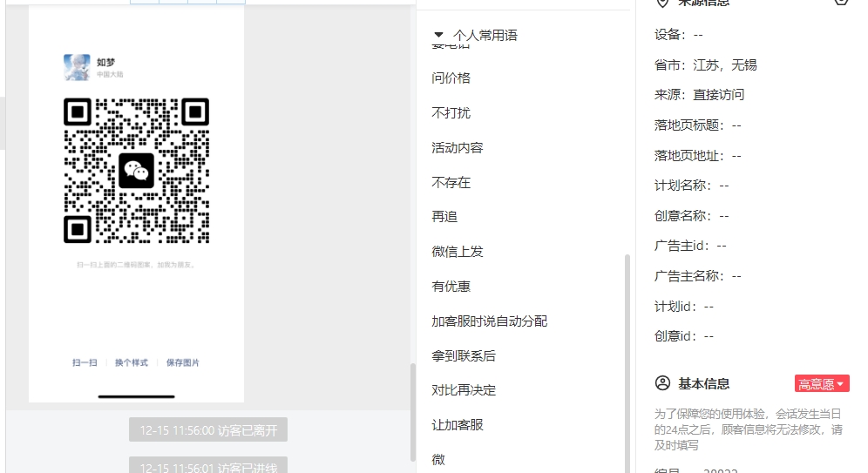Select the 不打扰 quick phrase
The image size is (868, 473).
[x=451, y=113]
